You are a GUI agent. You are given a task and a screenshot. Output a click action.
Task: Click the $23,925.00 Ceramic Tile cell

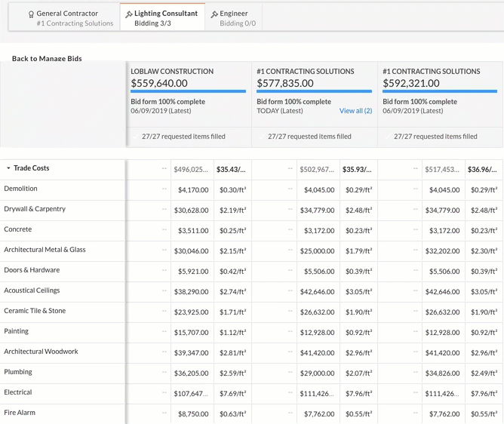(192, 312)
